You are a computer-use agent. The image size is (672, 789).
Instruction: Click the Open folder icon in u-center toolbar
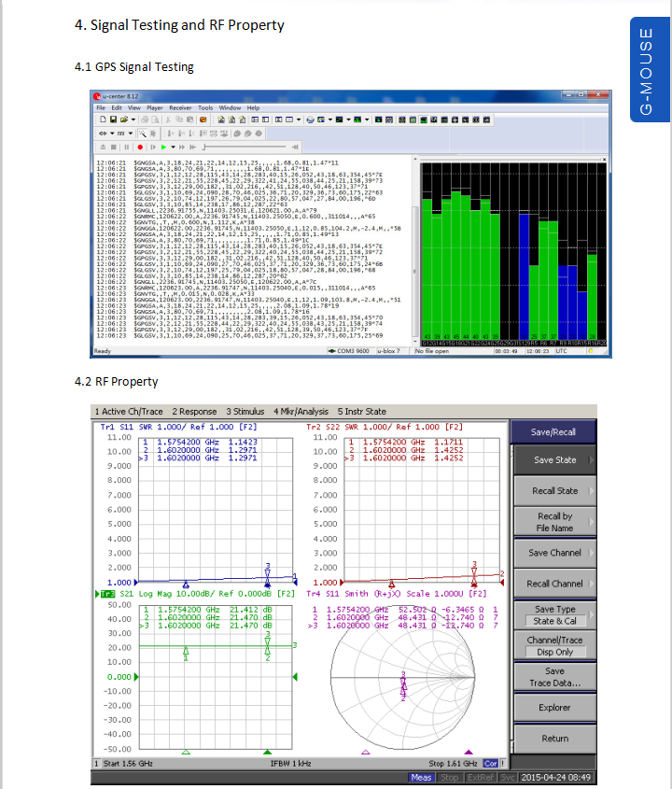(124, 120)
